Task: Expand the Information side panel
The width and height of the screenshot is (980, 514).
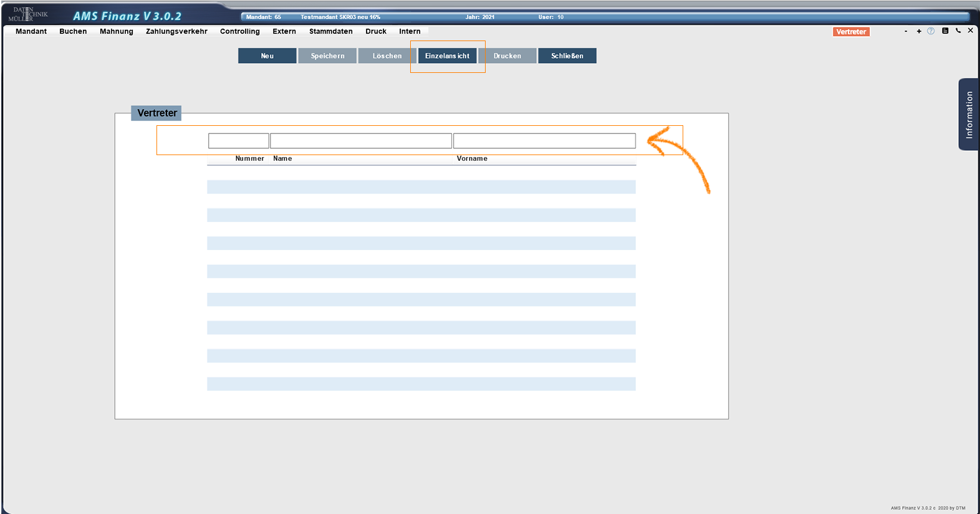Action: click(x=968, y=115)
